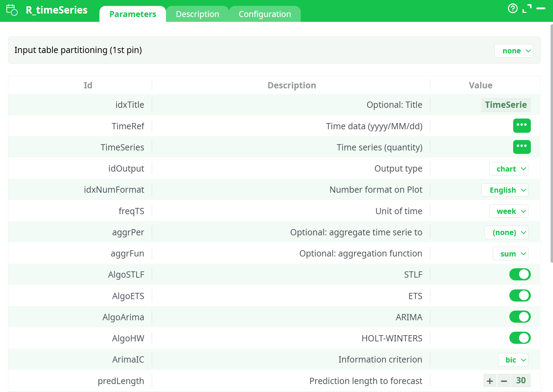553x392 pixels.
Task: Toggle the HOLT-WINTERS algorithm switch
Action: [x=520, y=338]
